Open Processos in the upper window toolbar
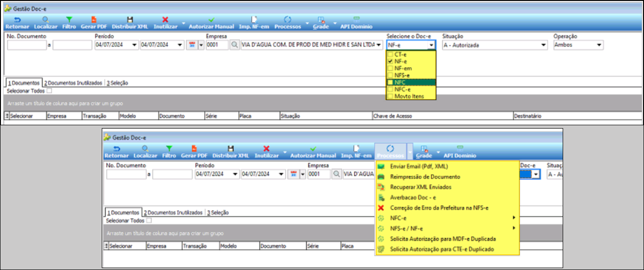This screenshot has height=270, width=644. pos(287,24)
